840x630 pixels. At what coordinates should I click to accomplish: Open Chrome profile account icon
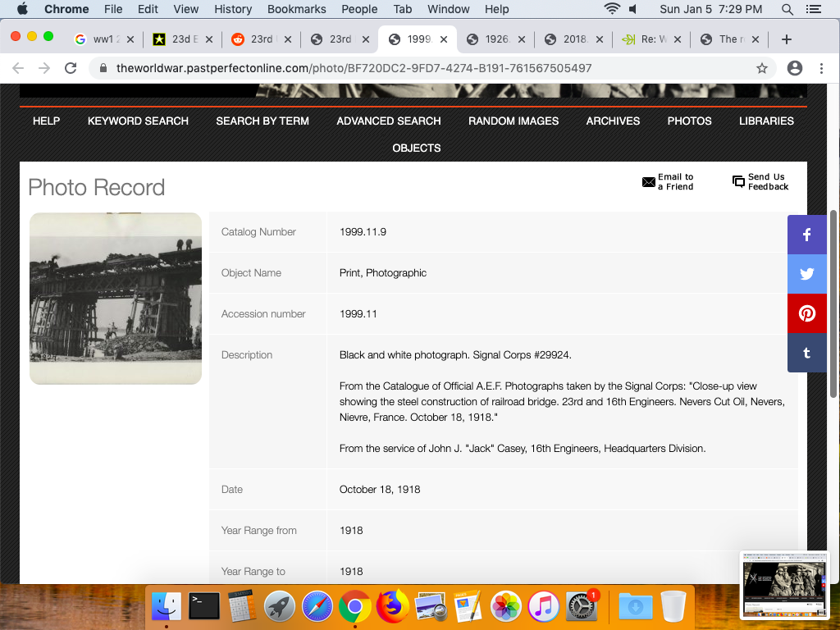[x=794, y=68]
